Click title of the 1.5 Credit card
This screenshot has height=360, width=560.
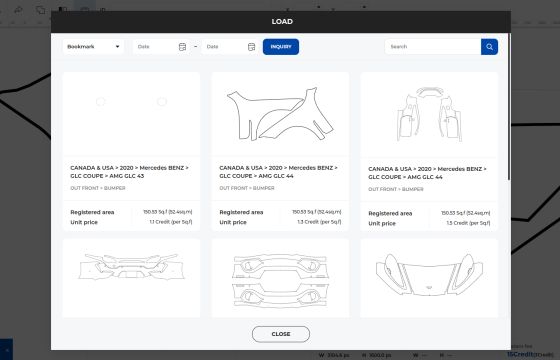[x=428, y=173]
